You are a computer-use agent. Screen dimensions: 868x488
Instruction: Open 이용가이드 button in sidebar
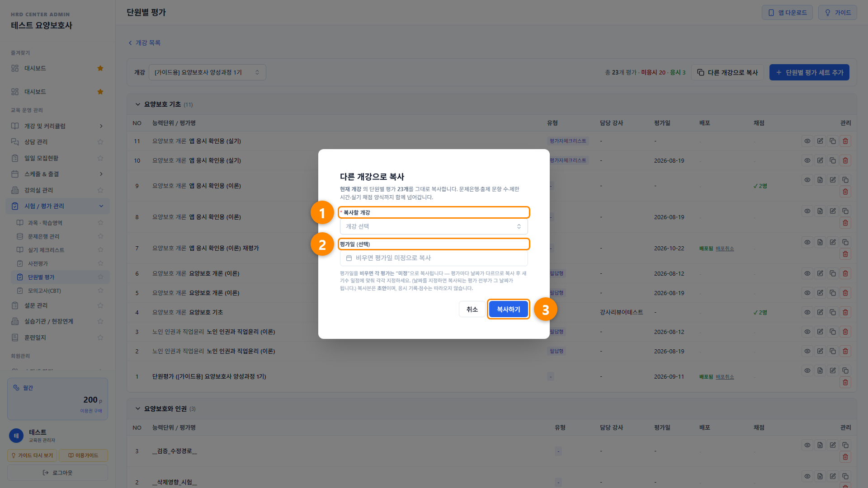click(83, 455)
